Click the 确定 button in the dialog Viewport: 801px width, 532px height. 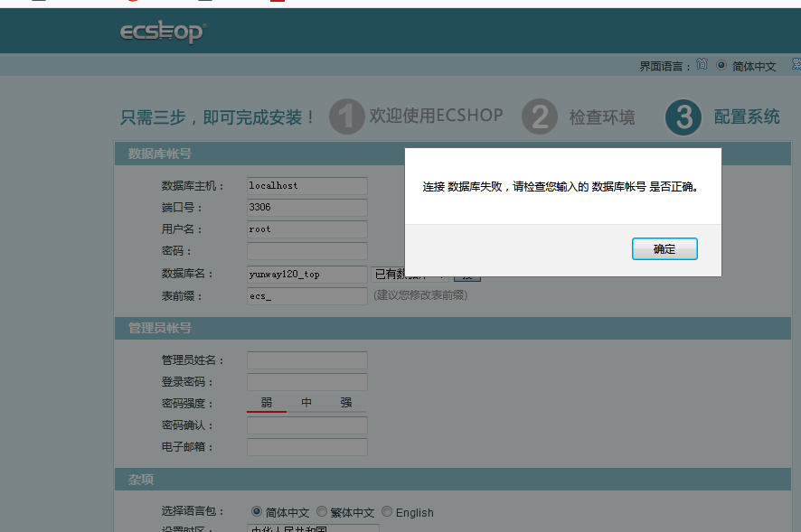coord(664,249)
